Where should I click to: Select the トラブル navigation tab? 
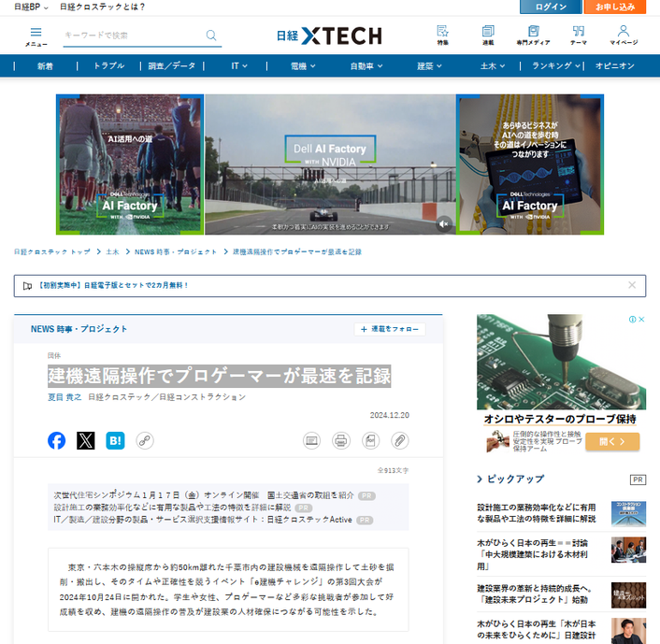[x=108, y=66]
